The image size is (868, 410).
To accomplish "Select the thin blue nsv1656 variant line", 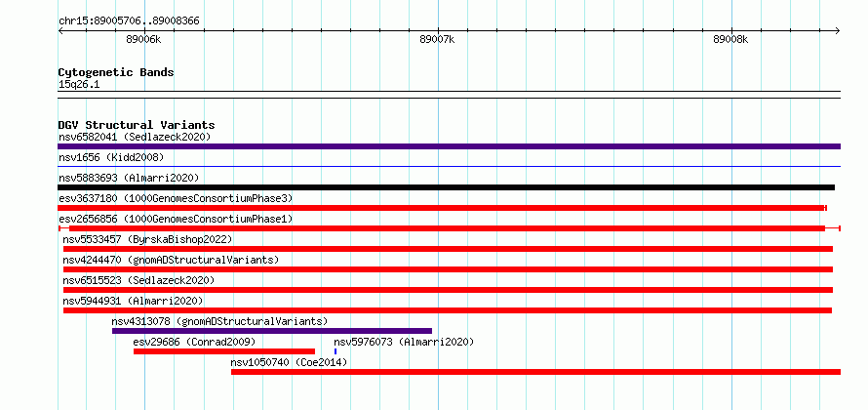I will (449, 166).
